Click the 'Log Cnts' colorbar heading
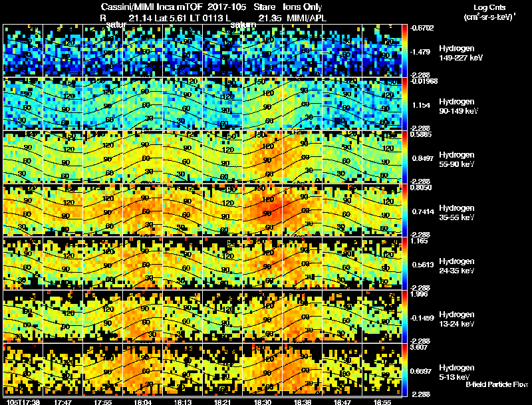532x405 pixels. point(489,7)
